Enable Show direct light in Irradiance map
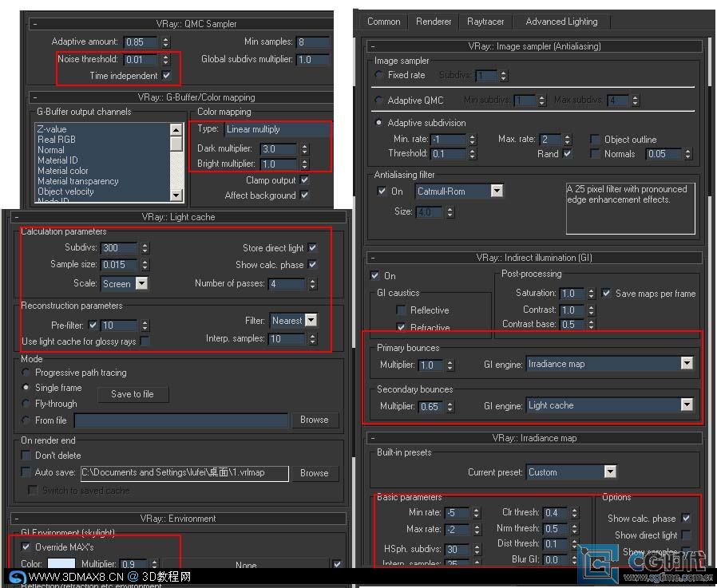Image resolution: width=717 pixels, height=588 pixels. click(x=686, y=535)
